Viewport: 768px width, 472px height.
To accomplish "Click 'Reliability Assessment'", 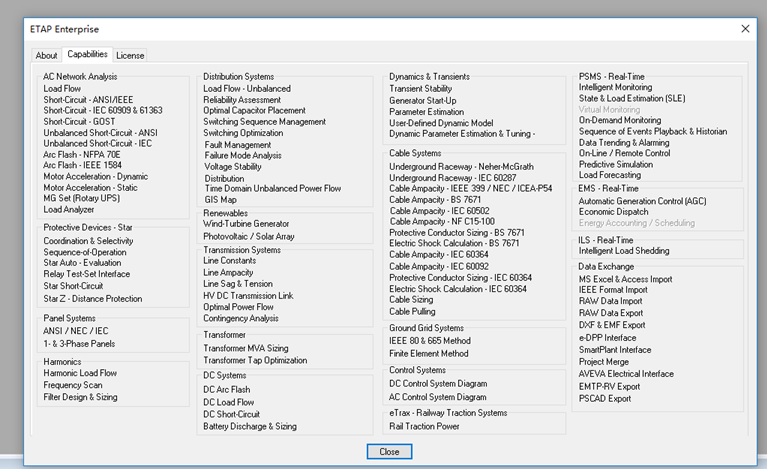I will [242, 99].
